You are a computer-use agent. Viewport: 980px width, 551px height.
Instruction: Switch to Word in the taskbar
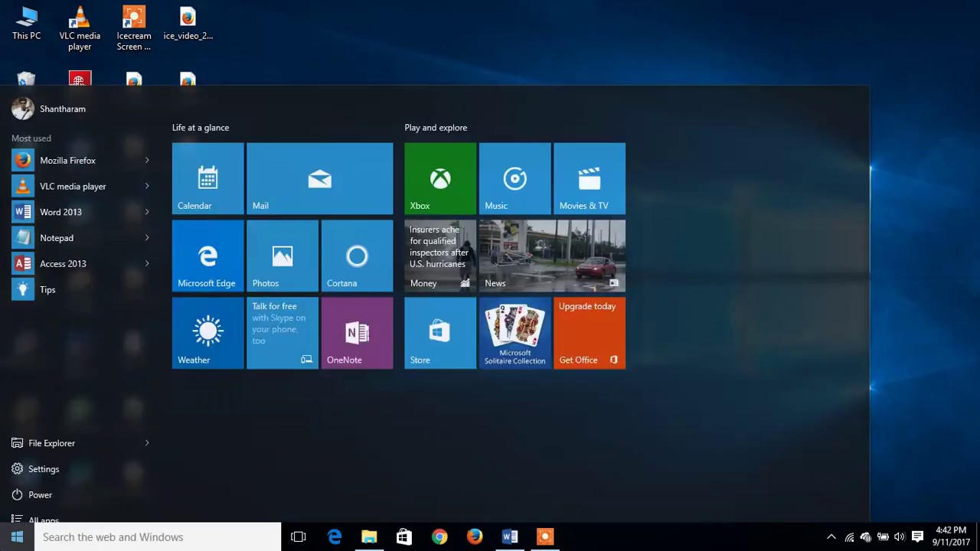(x=510, y=537)
